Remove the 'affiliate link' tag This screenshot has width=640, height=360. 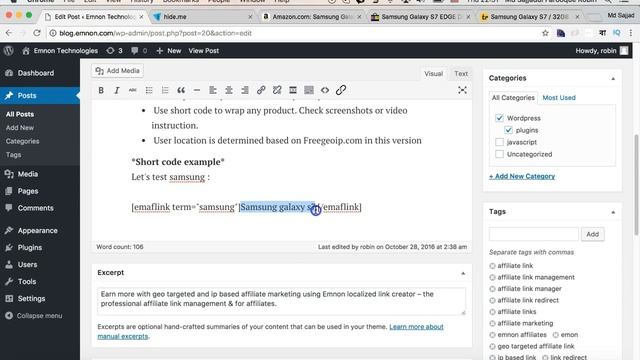[492, 266]
